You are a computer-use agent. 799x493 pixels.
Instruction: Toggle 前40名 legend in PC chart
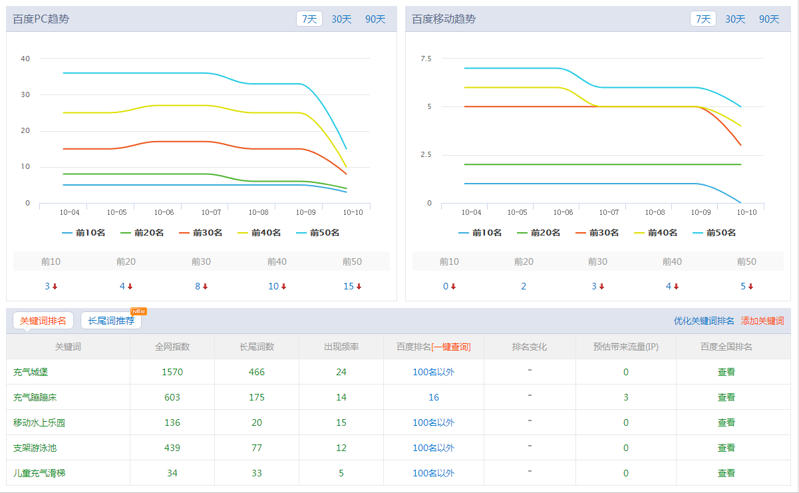tap(259, 232)
